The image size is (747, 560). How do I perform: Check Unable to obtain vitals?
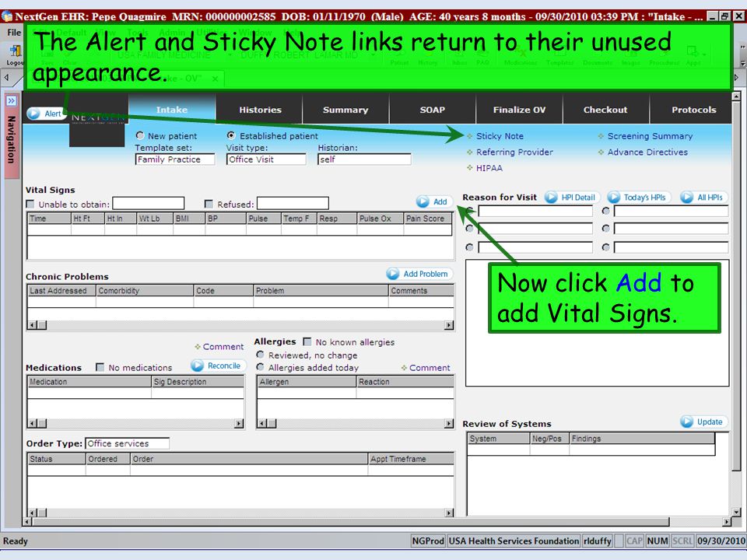click(x=30, y=205)
